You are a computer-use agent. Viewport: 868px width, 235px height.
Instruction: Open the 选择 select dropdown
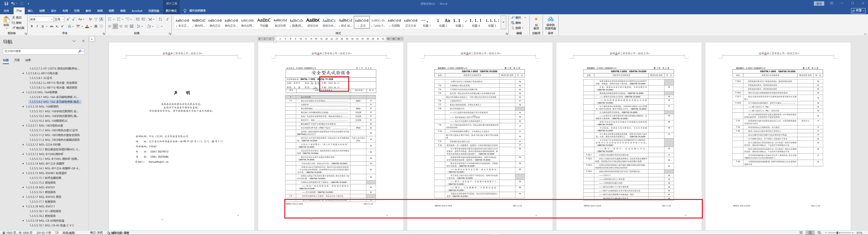517,28
